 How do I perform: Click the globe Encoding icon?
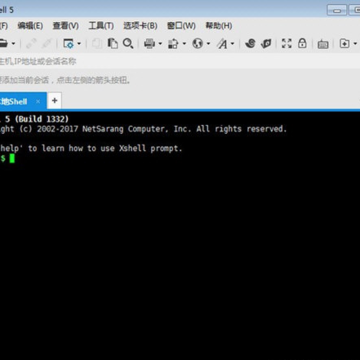[x=198, y=43]
